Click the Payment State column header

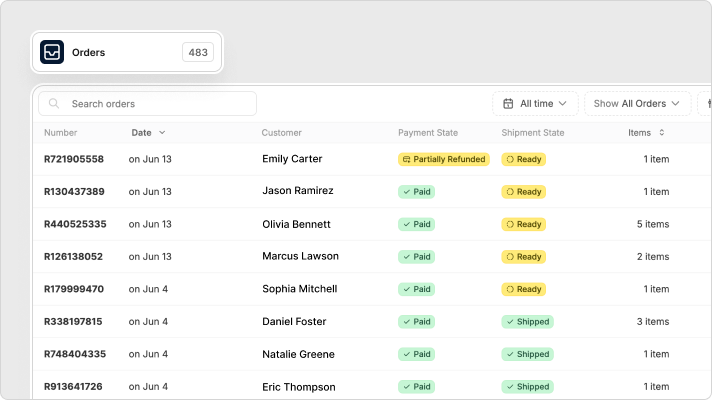428,133
